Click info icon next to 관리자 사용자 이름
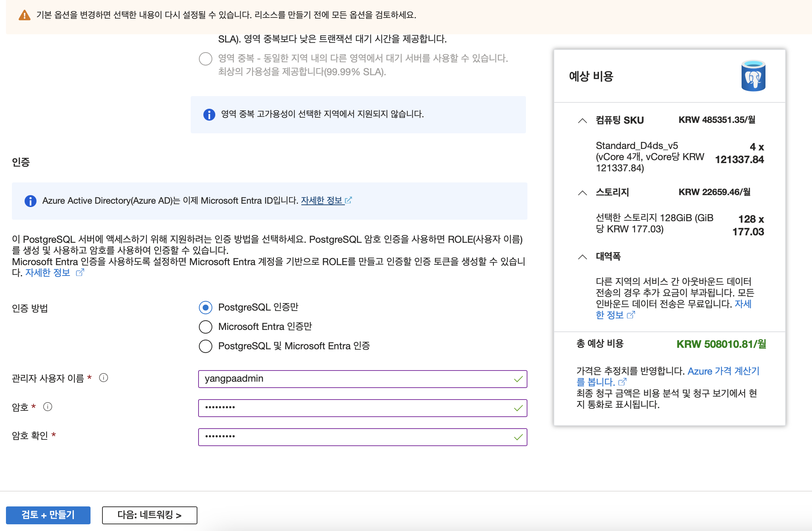Screen dimensions: 812x531 pos(104,378)
